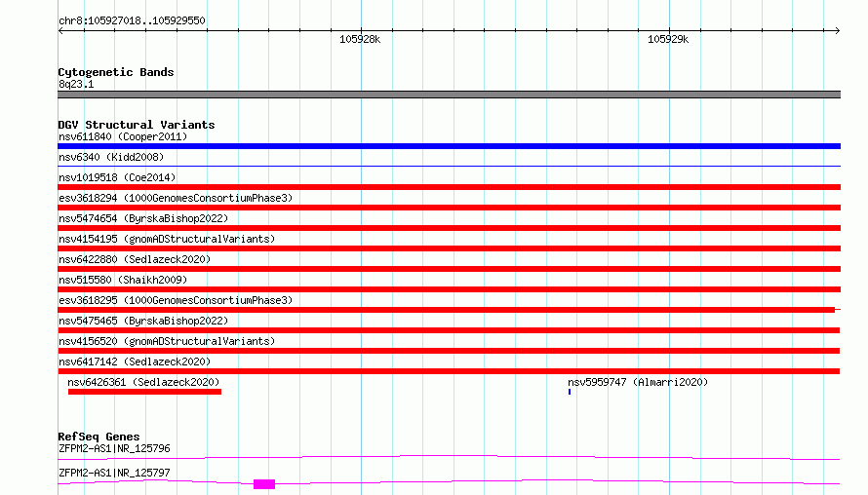The width and height of the screenshot is (868, 495).
Task: Click the 105928k ruler tick label
Action: (360, 39)
